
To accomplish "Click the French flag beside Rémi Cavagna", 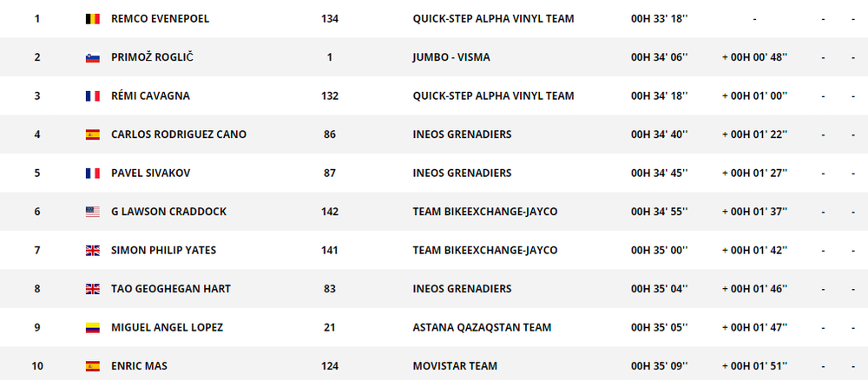I will coord(92,96).
